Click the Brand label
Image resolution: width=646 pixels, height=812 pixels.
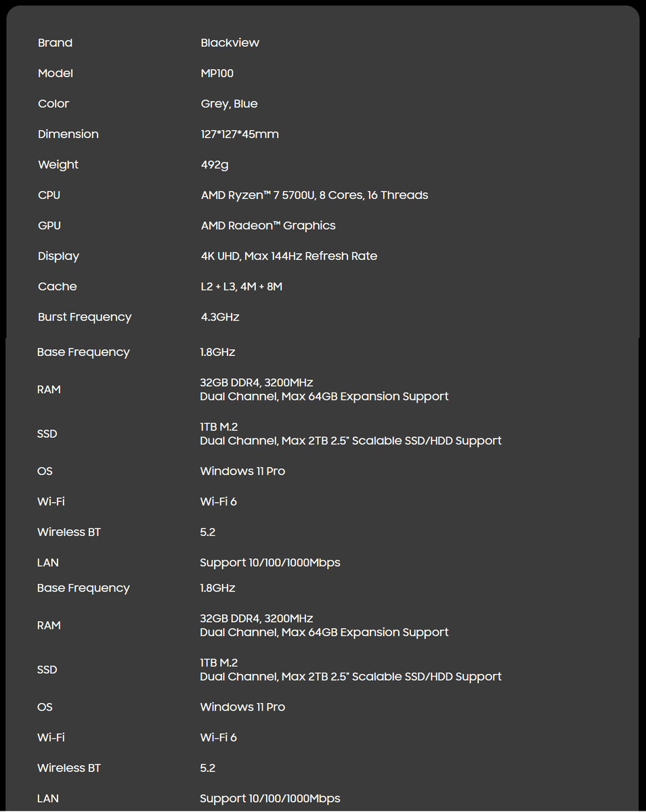click(x=55, y=43)
